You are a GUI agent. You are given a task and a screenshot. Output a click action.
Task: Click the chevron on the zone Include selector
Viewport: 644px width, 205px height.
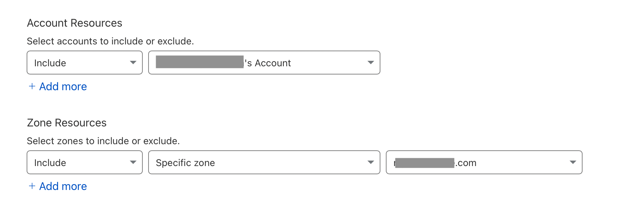click(134, 163)
